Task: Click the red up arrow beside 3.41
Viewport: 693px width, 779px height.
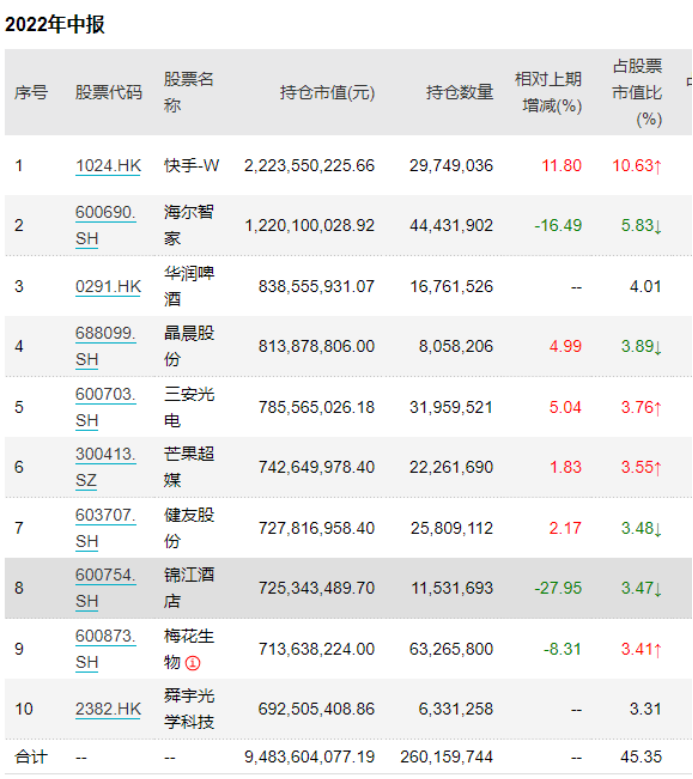Action: (x=657, y=649)
